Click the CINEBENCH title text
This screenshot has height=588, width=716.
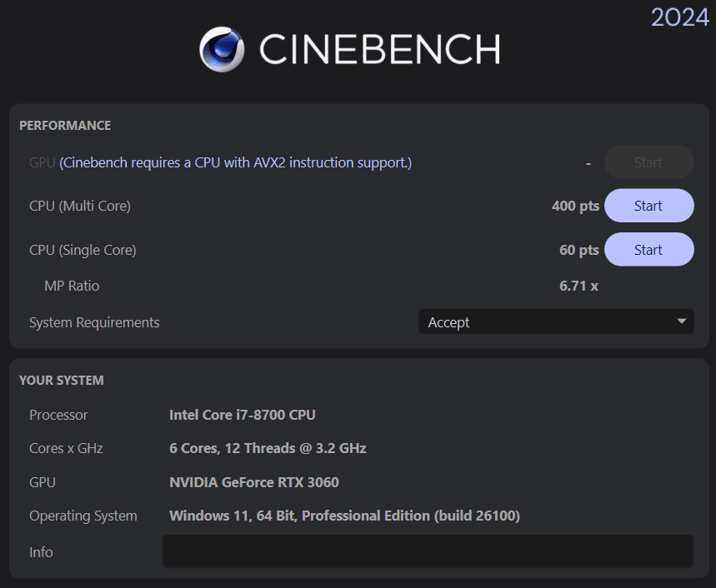point(380,49)
